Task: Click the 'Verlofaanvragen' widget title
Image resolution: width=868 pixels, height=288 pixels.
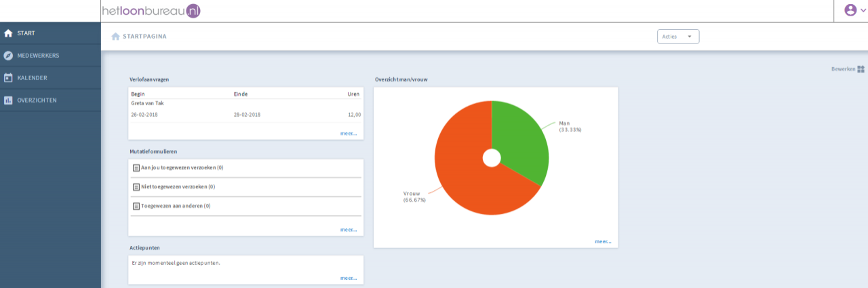Action: pyautogui.click(x=149, y=79)
